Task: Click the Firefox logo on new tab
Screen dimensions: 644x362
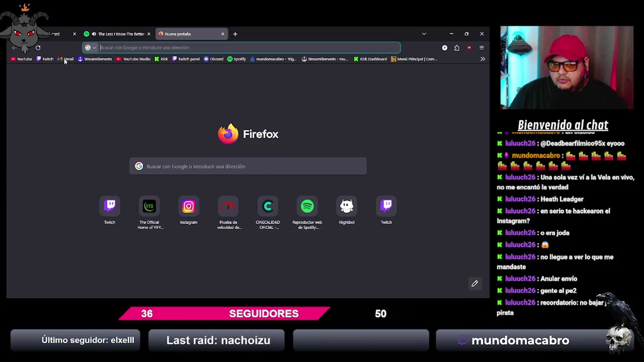Action: 228,134
